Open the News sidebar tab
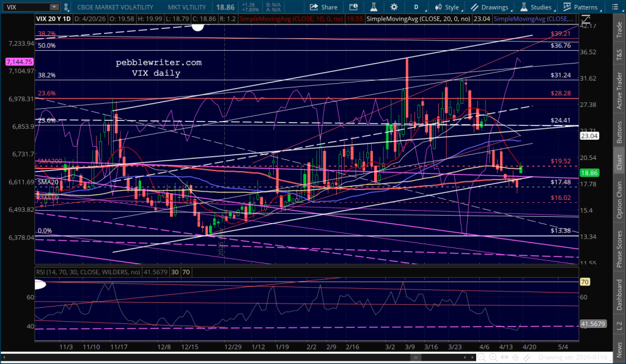This screenshot has height=364, width=626. (x=619, y=348)
